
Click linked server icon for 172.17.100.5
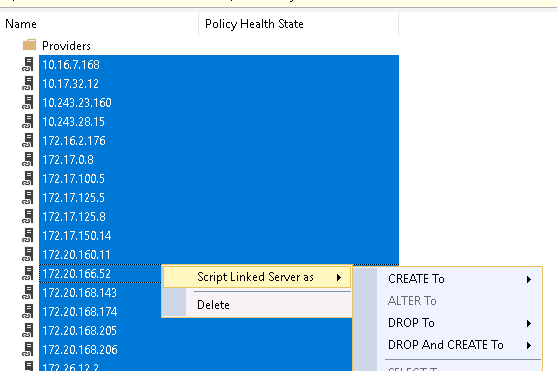(x=28, y=178)
